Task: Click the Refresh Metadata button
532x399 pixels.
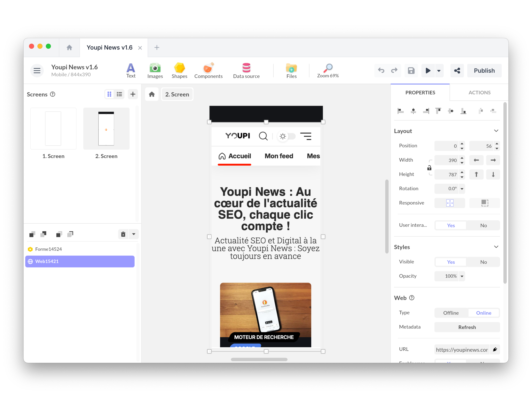Action: 466,327
